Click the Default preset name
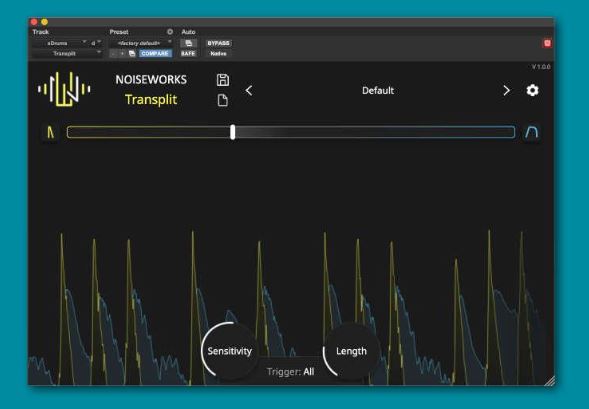Image resolution: width=589 pixels, height=409 pixels. 378,91
